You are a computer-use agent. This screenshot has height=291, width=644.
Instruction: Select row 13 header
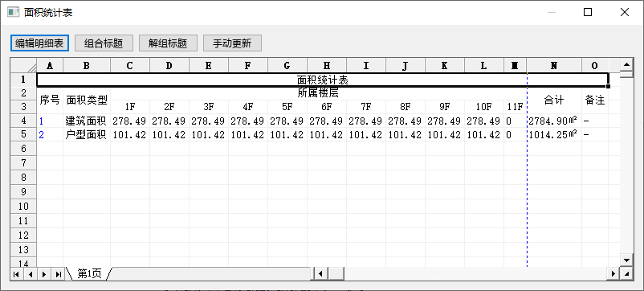[x=23, y=249]
